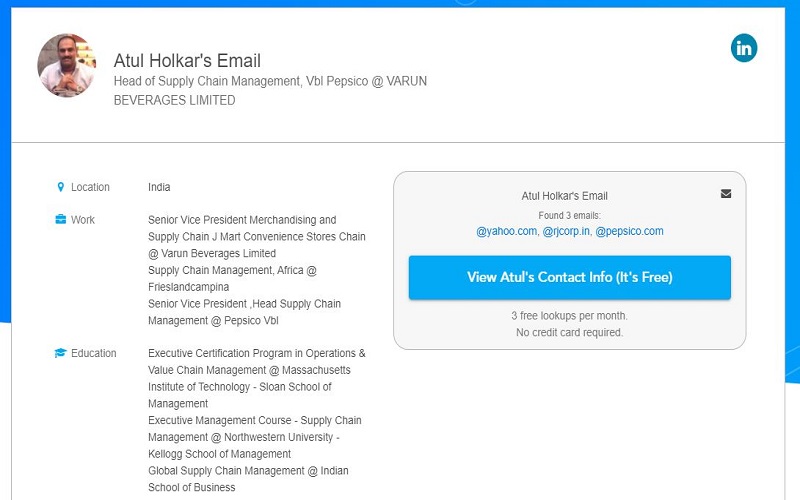Open the @rjcorp.in email link
This screenshot has width=800, height=500.
click(566, 231)
